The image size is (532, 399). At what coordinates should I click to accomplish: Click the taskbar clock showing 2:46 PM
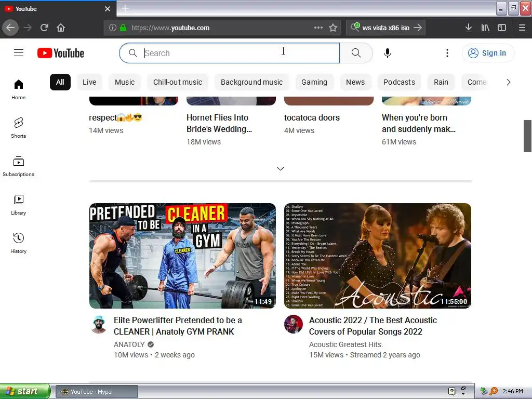click(x=512, y=391)
